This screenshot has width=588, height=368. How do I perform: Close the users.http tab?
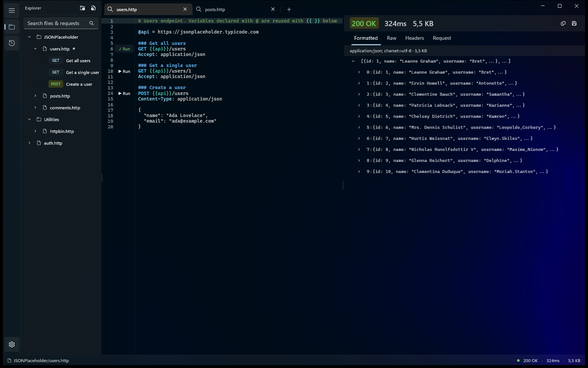pyautogui.click(x=185, y=9)
